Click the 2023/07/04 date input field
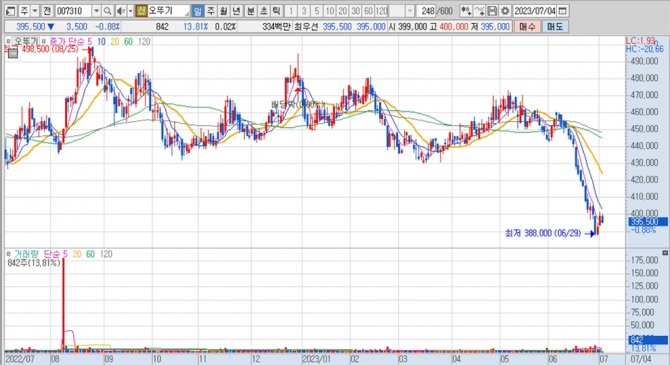Viewport: 670px width, 365px height. click(x=535, y=11)
